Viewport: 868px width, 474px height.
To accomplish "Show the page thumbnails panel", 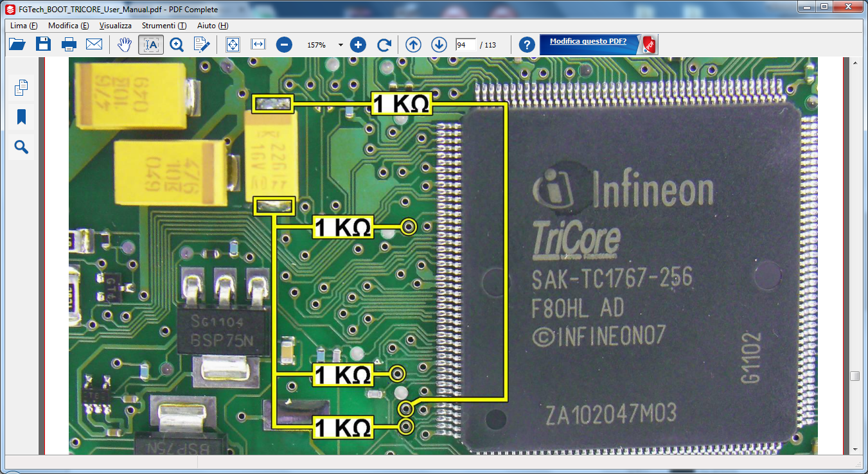I will pos(21,87).
